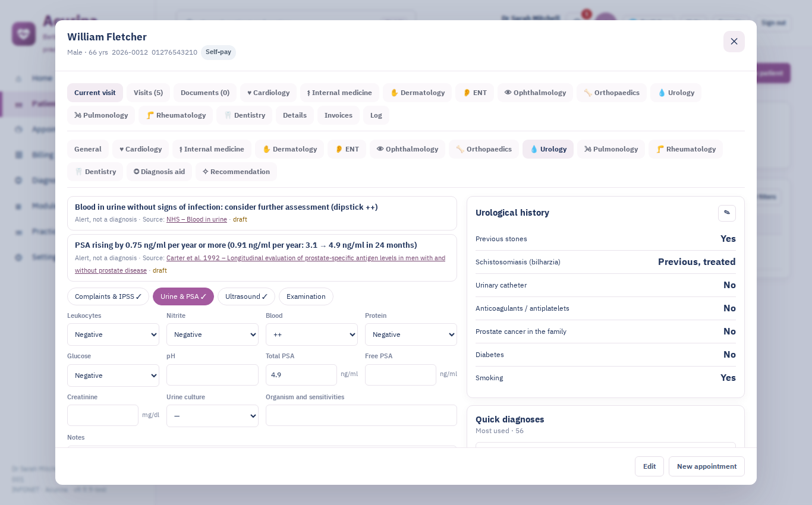Viewport: 812px width, 505px height.
Task: Click the pH input field
Action: point(212,375)
